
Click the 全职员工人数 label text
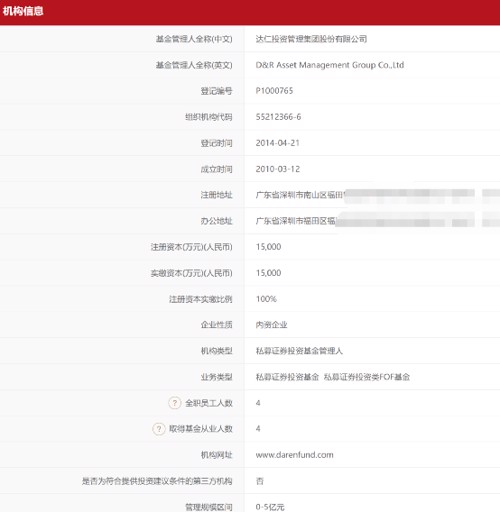tap(209, 403)
